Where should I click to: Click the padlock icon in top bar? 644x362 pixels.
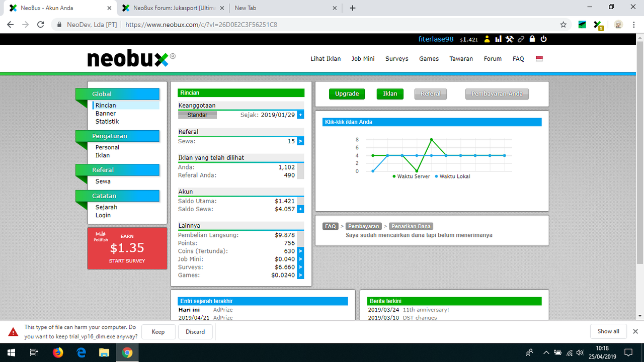pos(532,39)
